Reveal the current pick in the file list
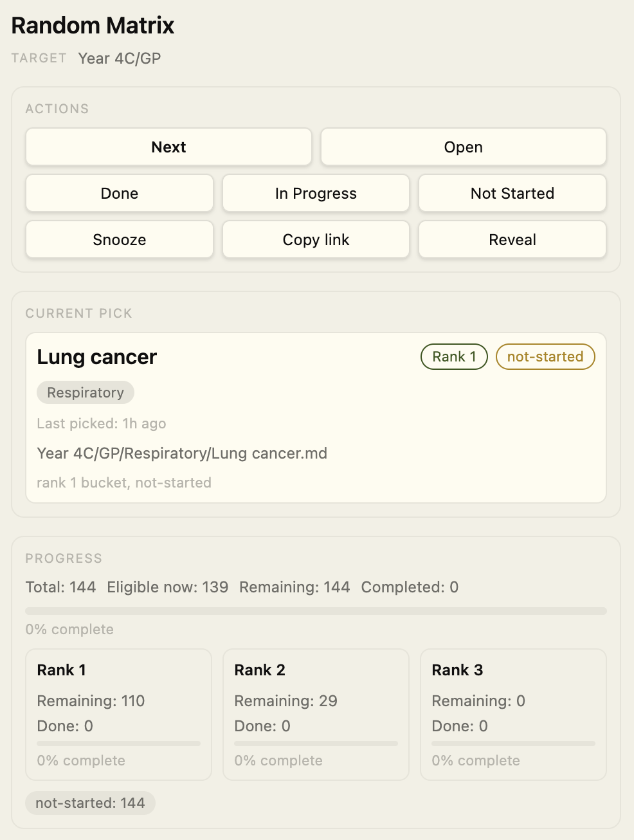Viewport: 634px width, 840px height. click(511, 239)
